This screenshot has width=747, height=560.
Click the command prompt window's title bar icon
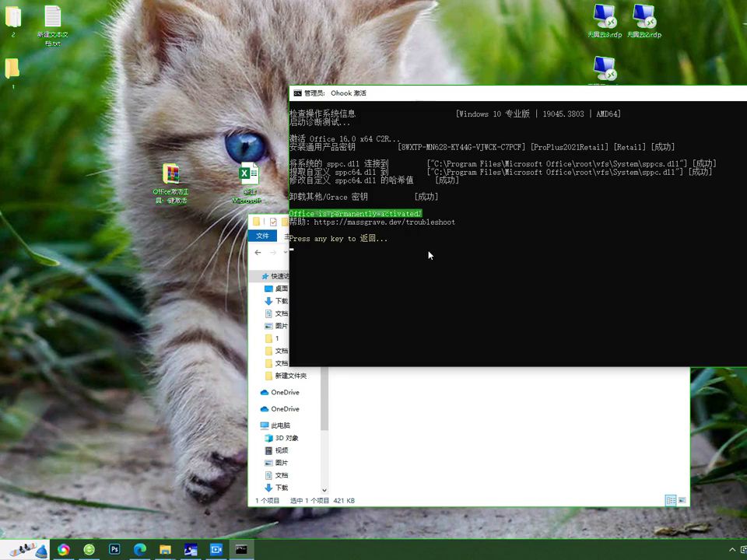coord(297,93)
